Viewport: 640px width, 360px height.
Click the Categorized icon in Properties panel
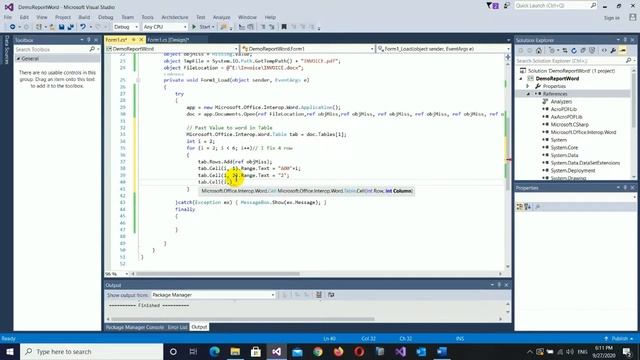point(520,207)
